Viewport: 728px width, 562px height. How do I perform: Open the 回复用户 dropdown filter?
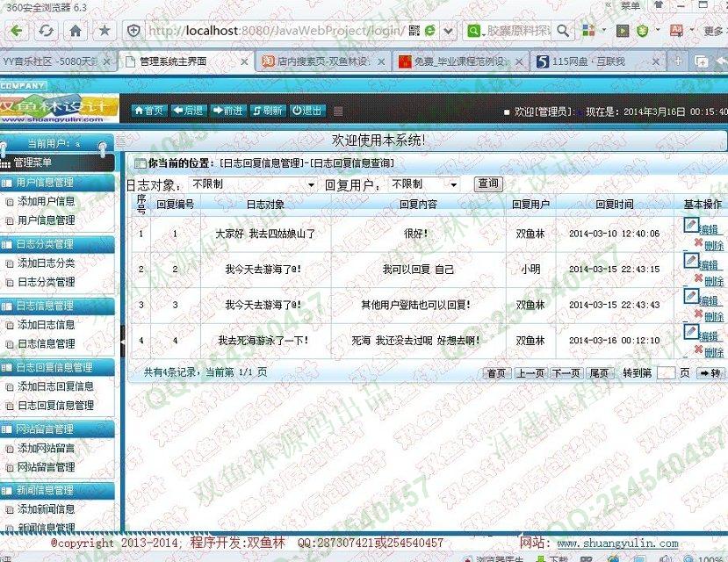coord(424,184)
